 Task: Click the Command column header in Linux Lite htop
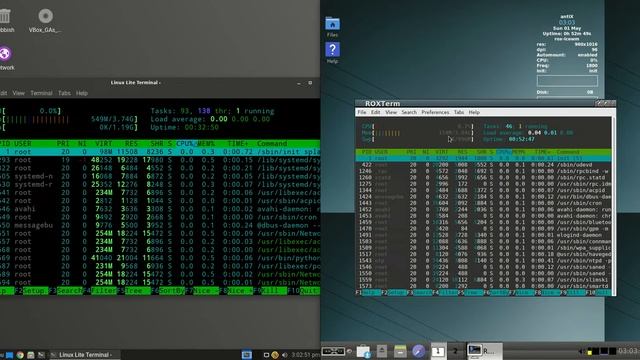(272, 144)
